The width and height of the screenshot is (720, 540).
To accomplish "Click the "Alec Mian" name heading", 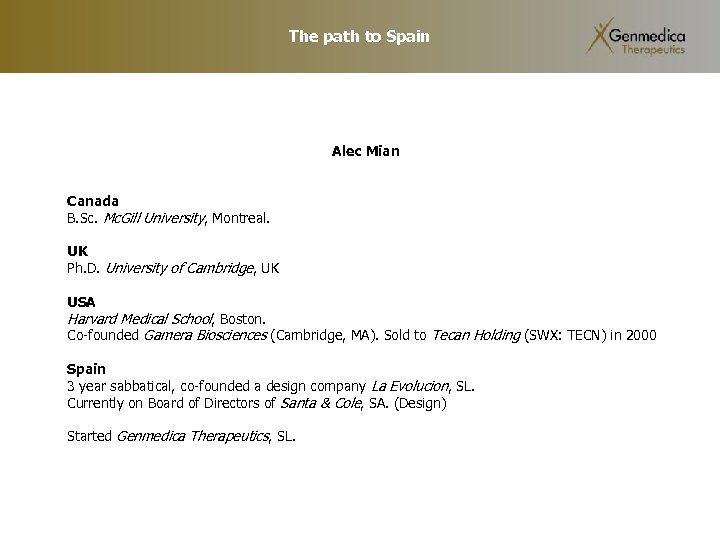I will click(365, 152).
